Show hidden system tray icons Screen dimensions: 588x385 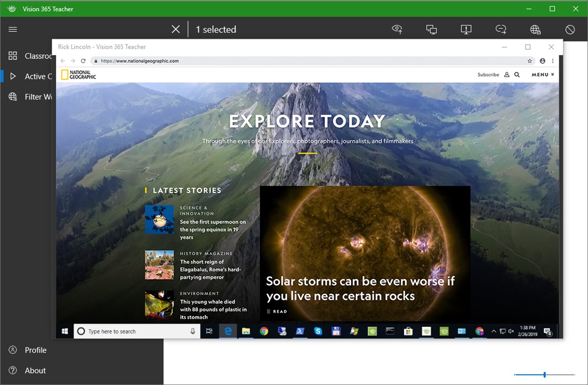click(493, 331)
